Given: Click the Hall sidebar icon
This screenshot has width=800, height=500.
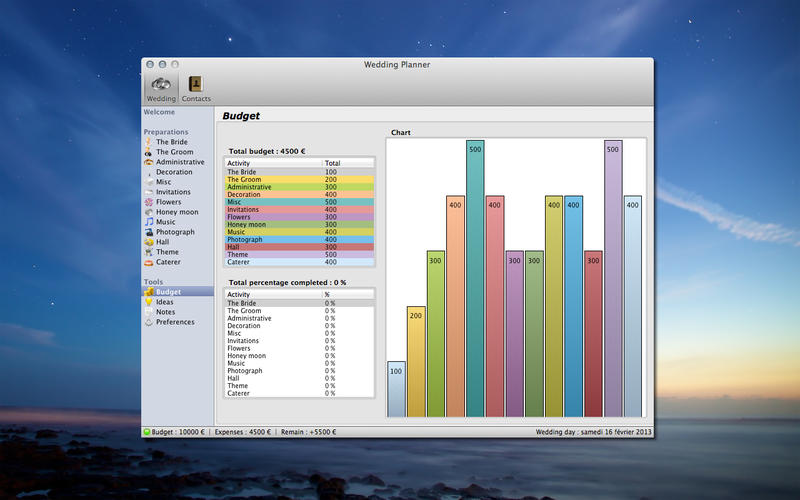Looking at the screenshot, I should click(x=148, y=242).
